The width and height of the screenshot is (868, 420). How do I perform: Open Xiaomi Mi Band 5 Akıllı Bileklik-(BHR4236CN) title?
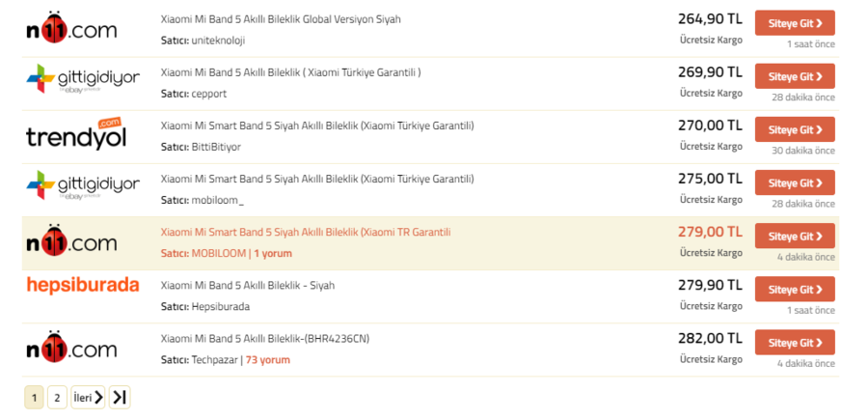264,339
